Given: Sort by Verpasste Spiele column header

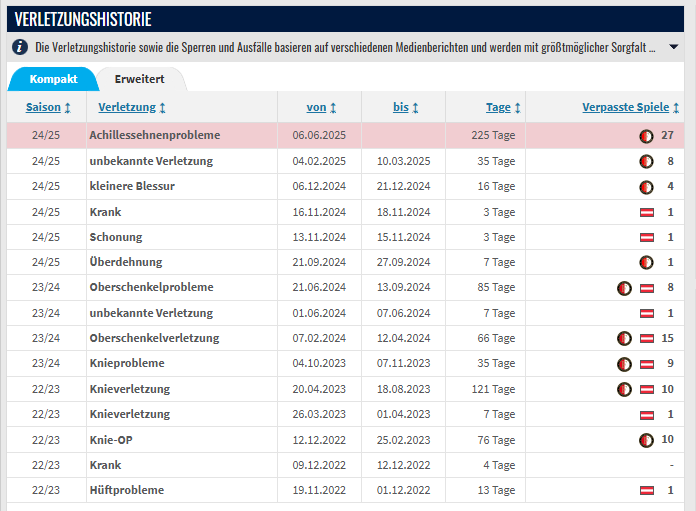Looking at the screenshot, I should click(x=630, y=107).
